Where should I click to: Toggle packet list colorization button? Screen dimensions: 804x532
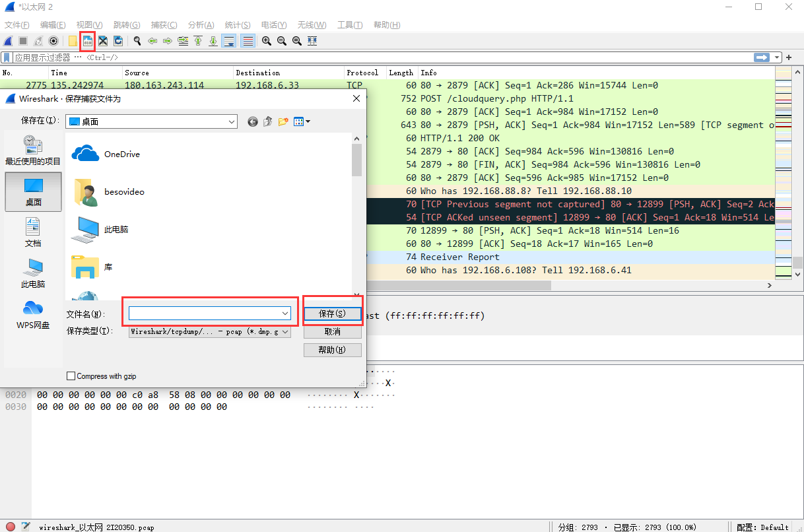tap(248, 41)
